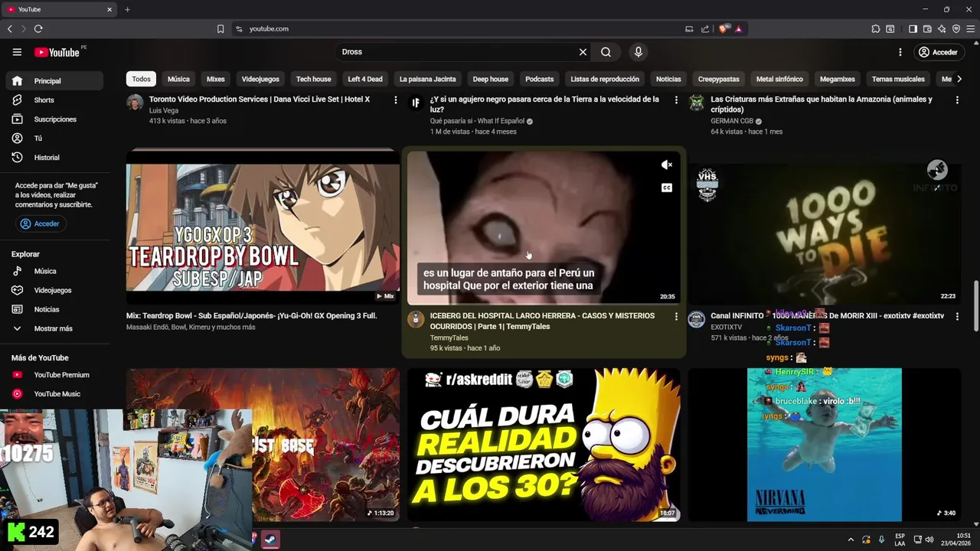Open askreddit Cuál dura realidad thumbnail
This screenshot has width=980, height=551.
click(544, 445)
